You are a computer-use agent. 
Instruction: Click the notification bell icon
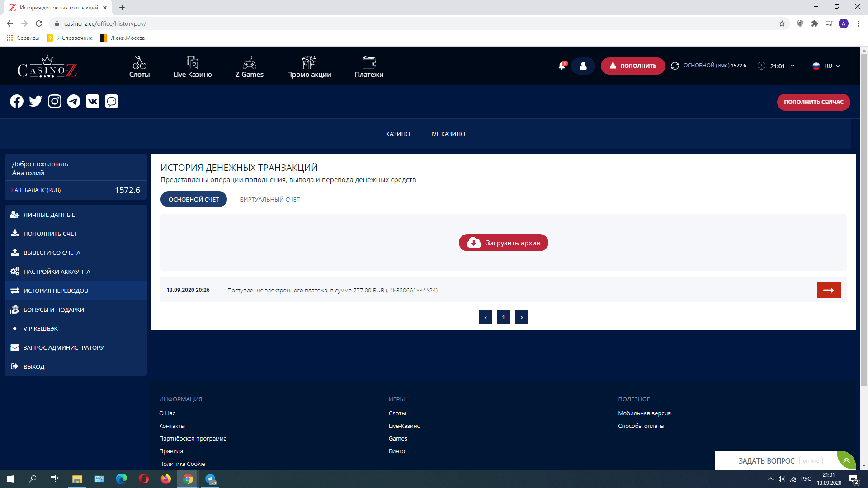[x=561, y=66]
